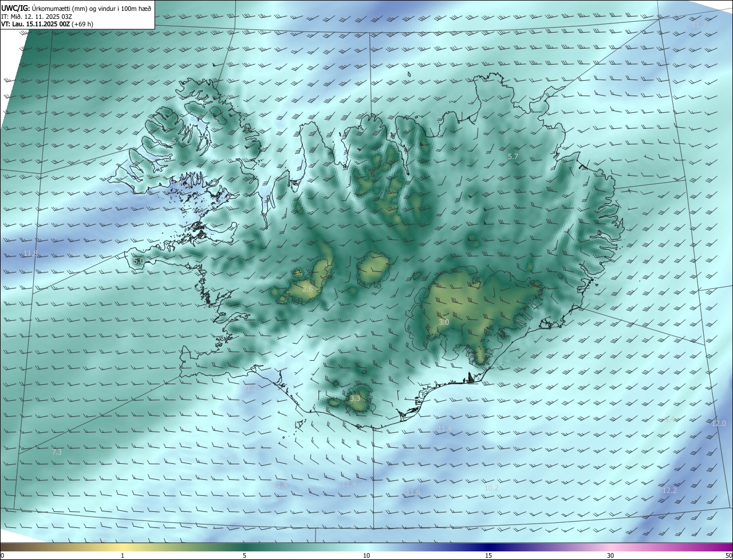Click the color scale tick labelled 10

tap(366, 555)
